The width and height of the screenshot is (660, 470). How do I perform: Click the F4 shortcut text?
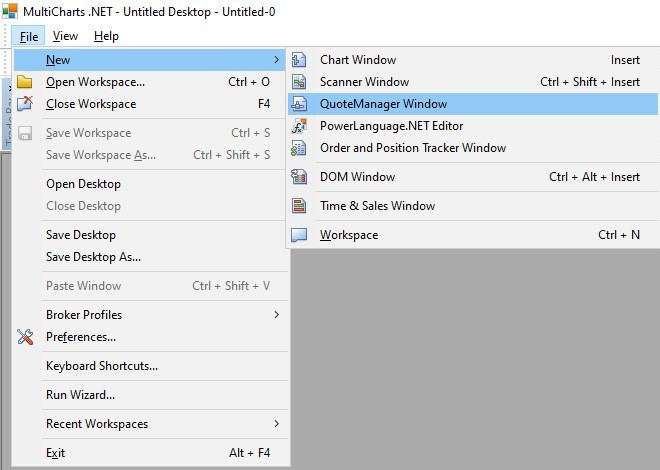[264, 104]
